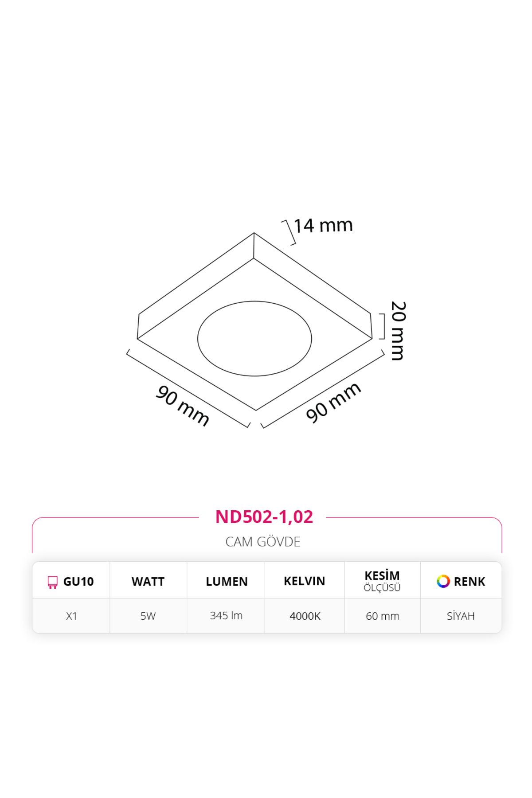Click the GU10 bulb socket icon
The width and height of the screenshot is (532, 798).
click(x=52, y=582)
